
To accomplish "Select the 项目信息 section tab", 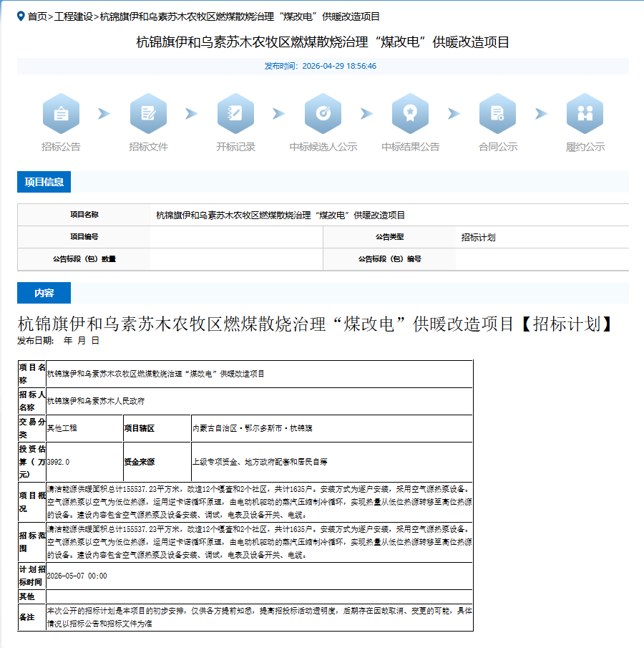I will pos(44,182).
